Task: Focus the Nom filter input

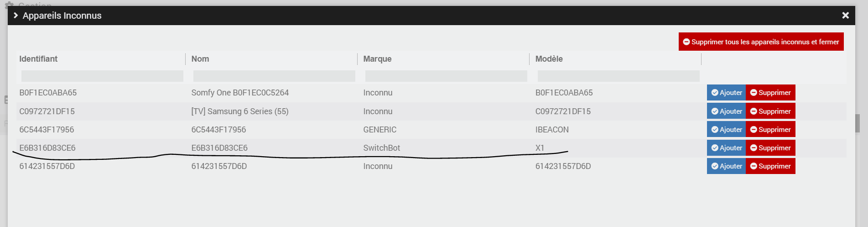Action: click(274, 76)
